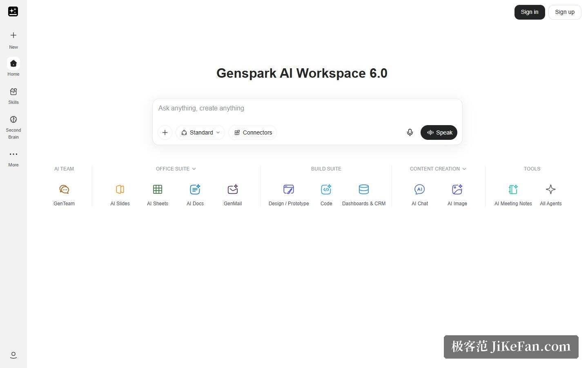
Task: Start a New session from sidebar
Action: tap(13, 40)
